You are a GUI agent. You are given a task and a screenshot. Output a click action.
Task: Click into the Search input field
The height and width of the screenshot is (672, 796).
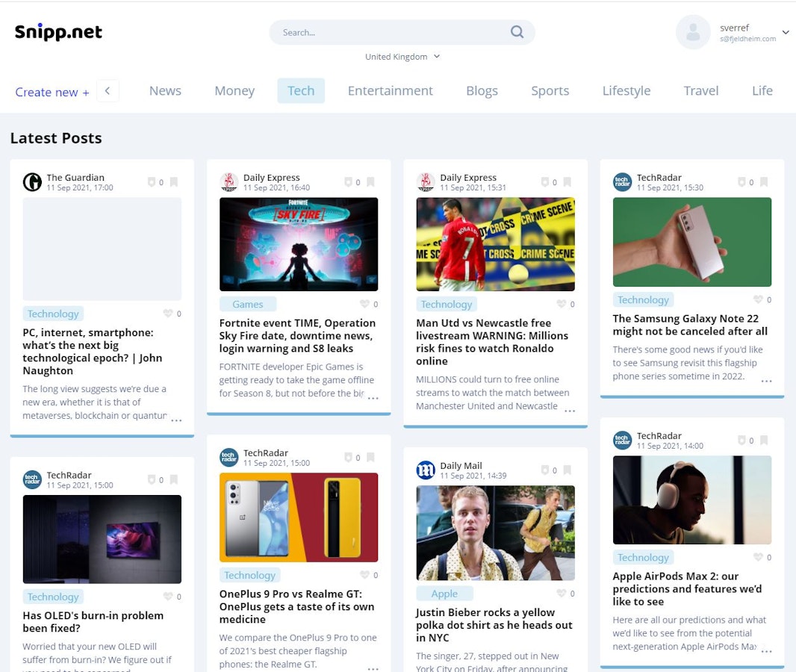(x=388, y=32)
